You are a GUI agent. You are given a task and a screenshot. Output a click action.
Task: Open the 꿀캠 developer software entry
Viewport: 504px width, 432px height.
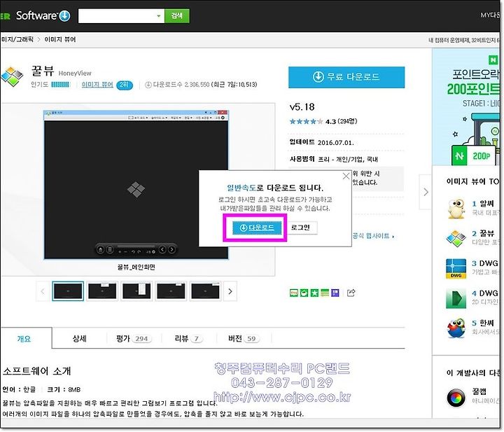tap(479, 391)
